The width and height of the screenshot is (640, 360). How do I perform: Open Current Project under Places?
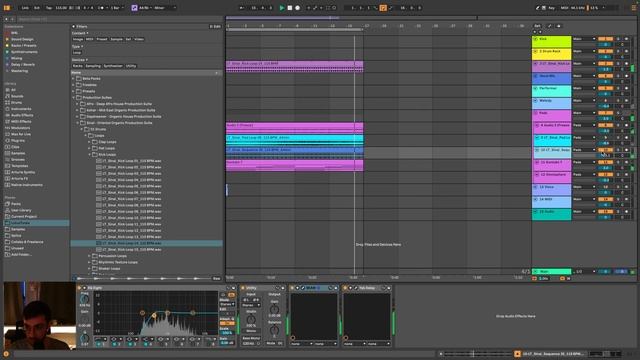[x=24, y=216]
